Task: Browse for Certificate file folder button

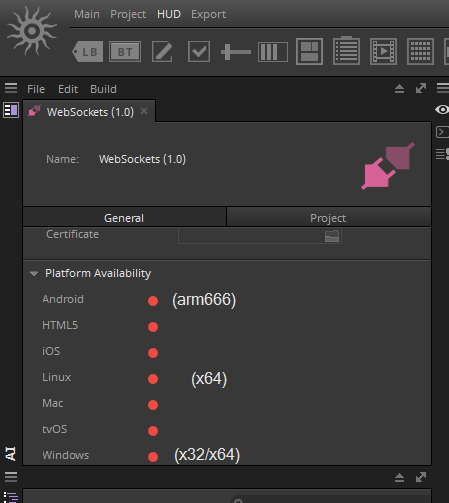Action: 332,236
